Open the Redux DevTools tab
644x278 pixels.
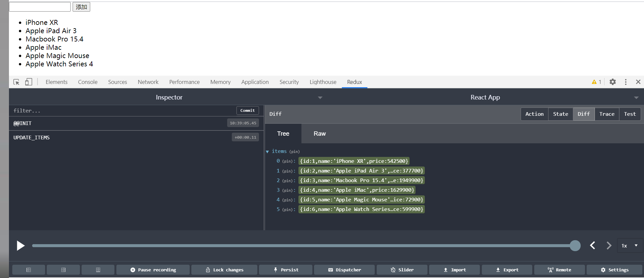point(354,82)
